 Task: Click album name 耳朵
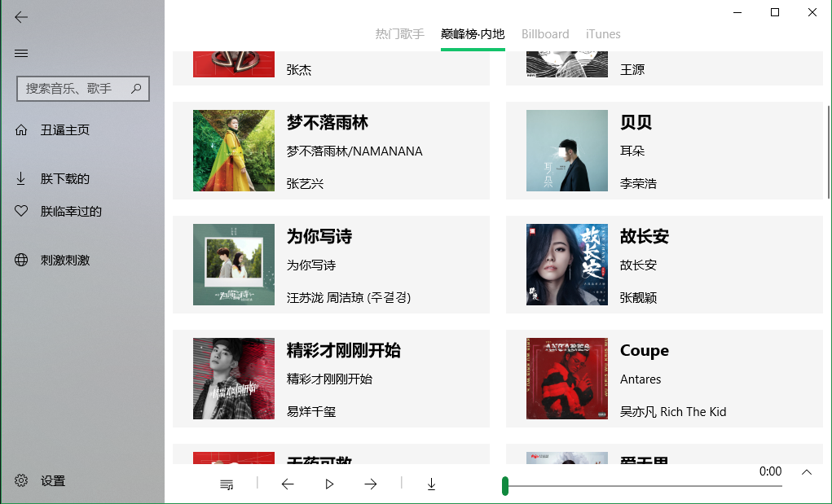pos(632,151)
